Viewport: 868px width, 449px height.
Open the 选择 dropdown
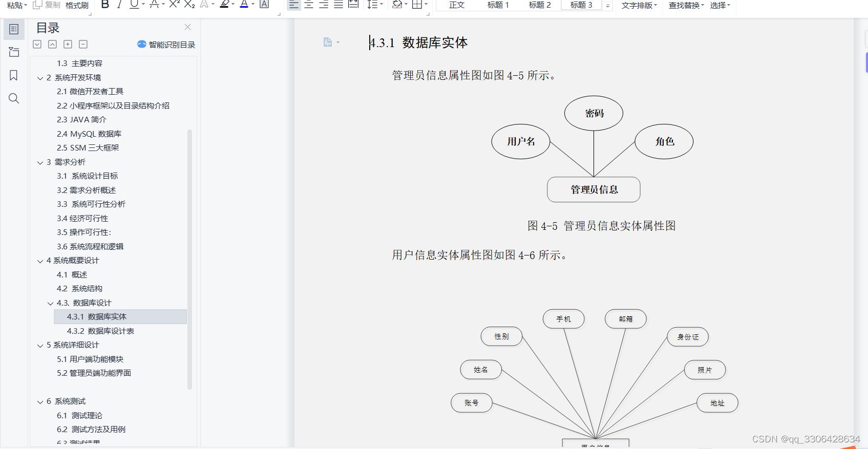(720, 5)
